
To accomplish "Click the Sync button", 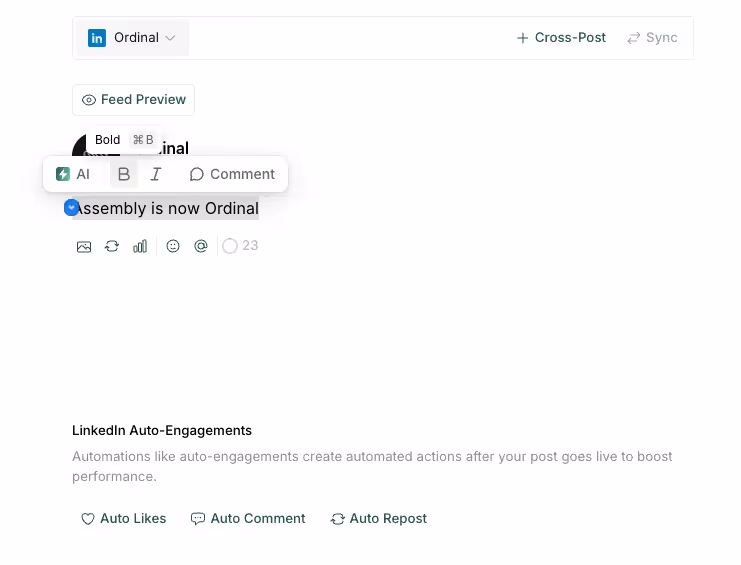I will 653,38.
